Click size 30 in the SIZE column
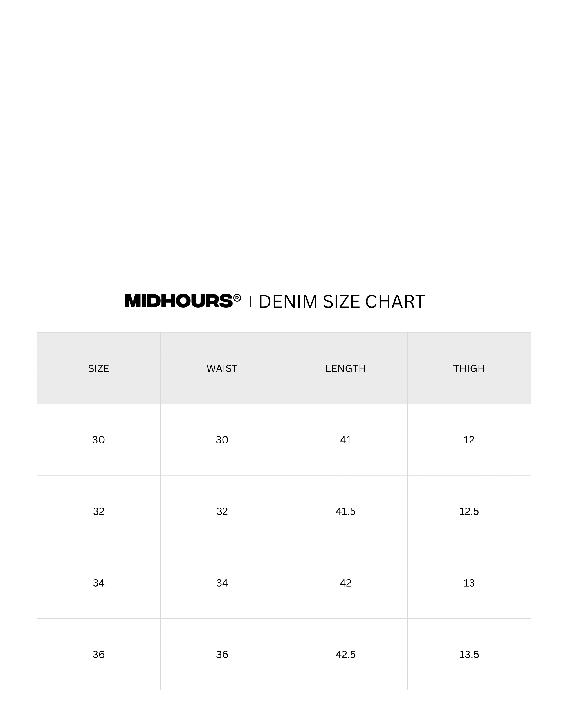The width and height of the screenshot is (568, 728). pyautogui.click(x=98, y=440)
